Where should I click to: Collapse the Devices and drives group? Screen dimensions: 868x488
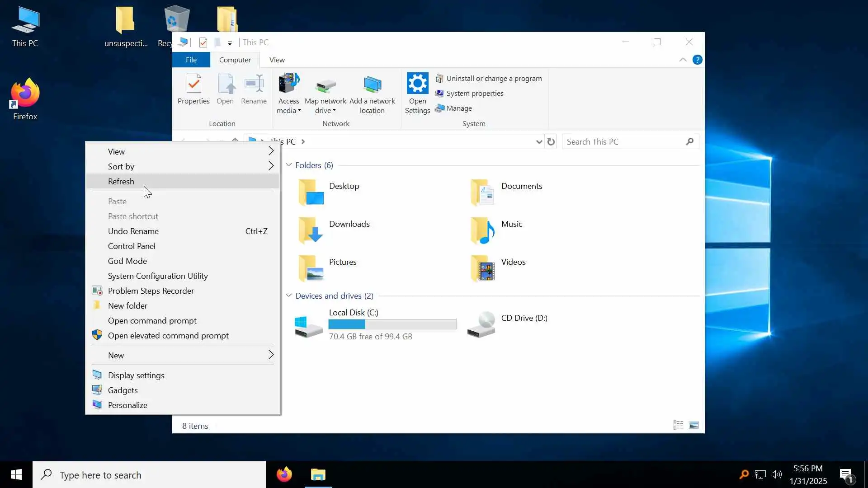pyautogui.click(x=289, y=296)
